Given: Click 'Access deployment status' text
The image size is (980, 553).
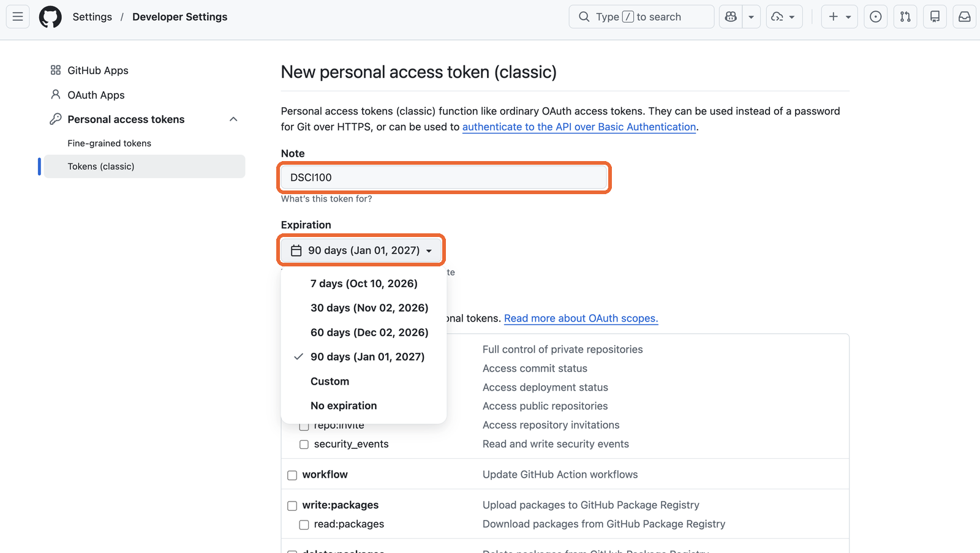Looking at the screenshot, I should 545,388.
